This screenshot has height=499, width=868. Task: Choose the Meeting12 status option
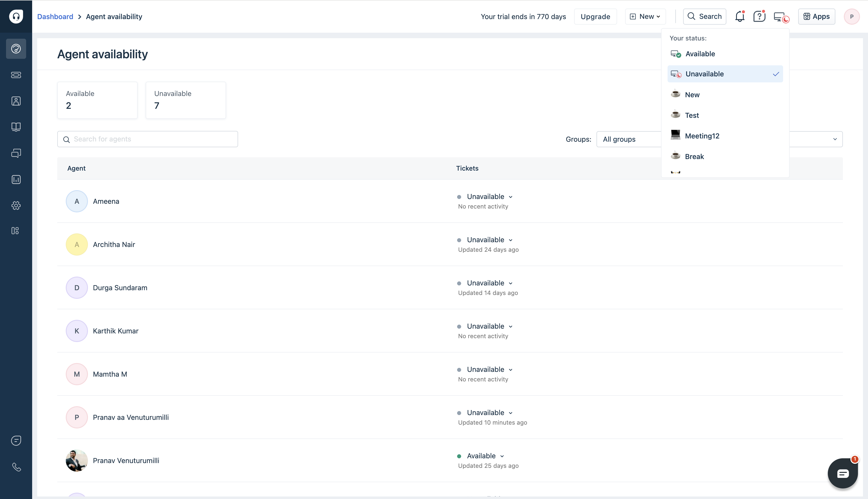coord(701,136)
